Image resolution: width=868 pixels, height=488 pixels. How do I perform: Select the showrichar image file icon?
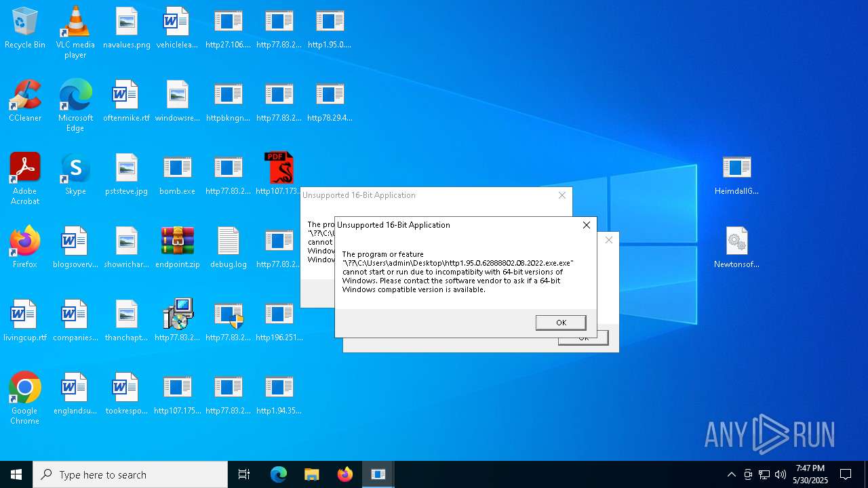click(127, 248)
